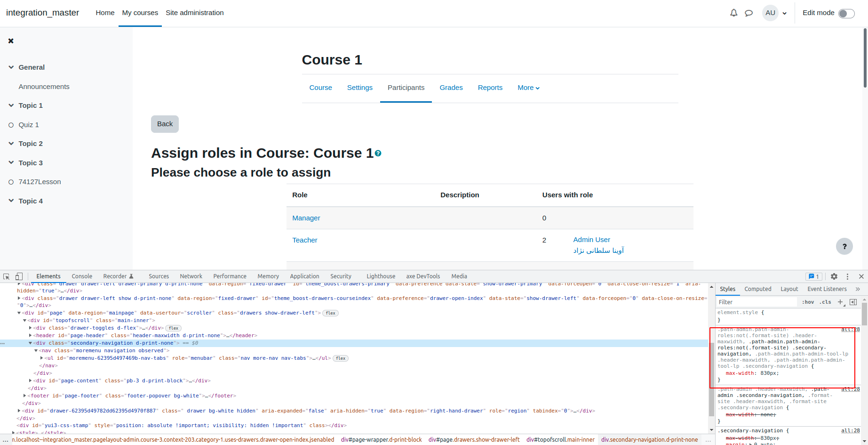Expand the footer page-footer element node
Screen dimensions: 868x445
(24, 396)
